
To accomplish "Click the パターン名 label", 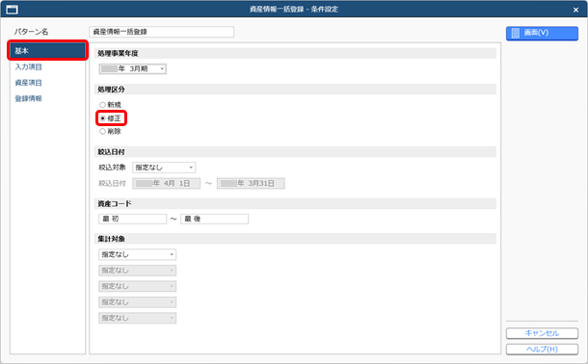I will pos(32,32).
